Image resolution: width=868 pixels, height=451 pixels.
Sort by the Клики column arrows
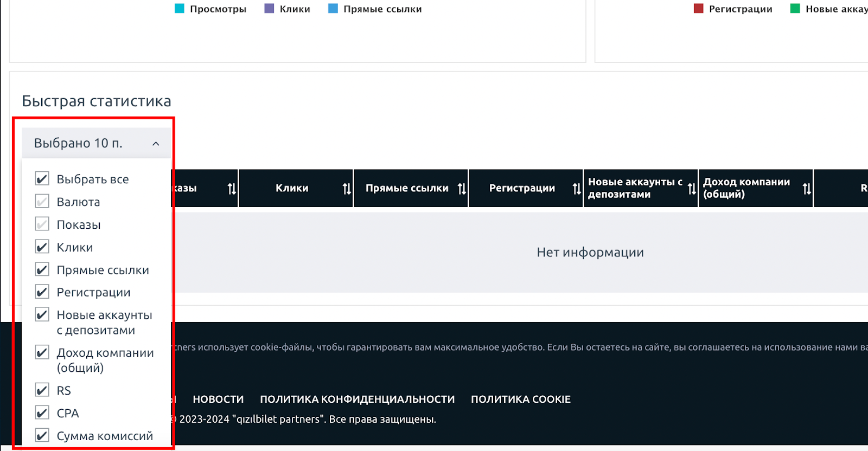click(x=347, y=189)
